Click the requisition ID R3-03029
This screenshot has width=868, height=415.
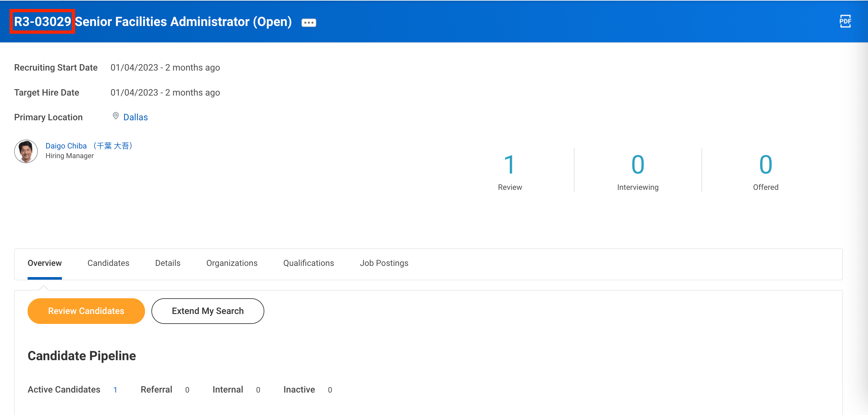click(x=42, y=21)
